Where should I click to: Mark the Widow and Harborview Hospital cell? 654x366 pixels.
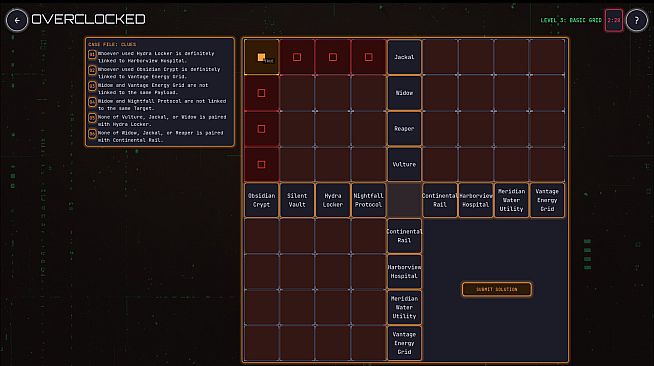pyautogui.click(x=476, y=93)
